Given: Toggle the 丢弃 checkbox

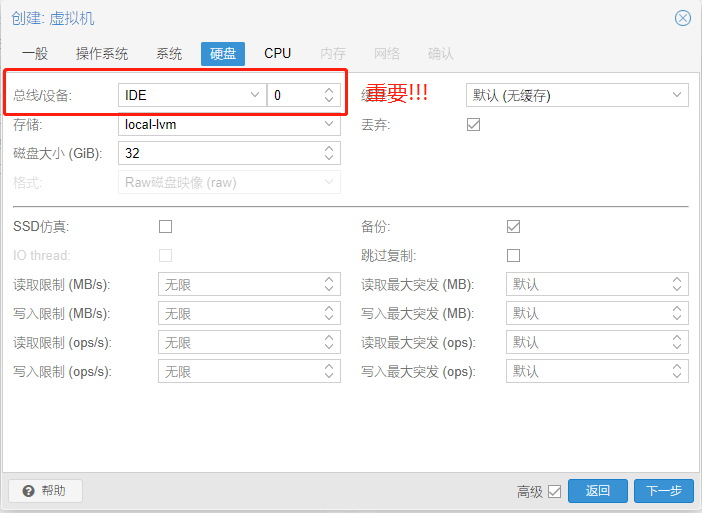Looking at the screenshot, I should pyautogui.click(x=473, y=124).
